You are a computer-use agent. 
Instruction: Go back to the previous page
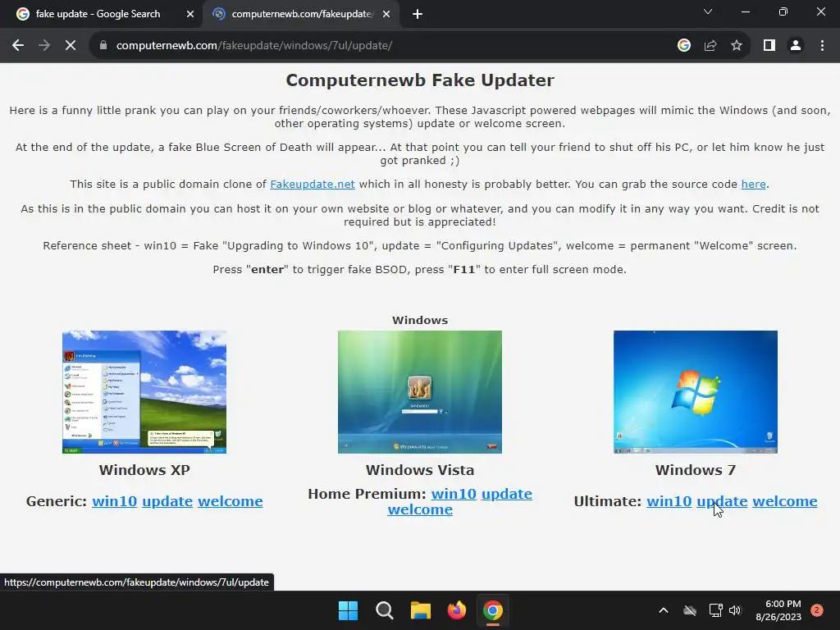[x=18, y=46]
